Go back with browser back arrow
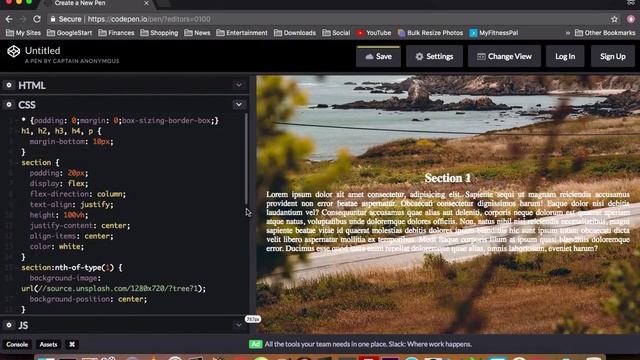The image size is (640, 360). click(9, 19)
